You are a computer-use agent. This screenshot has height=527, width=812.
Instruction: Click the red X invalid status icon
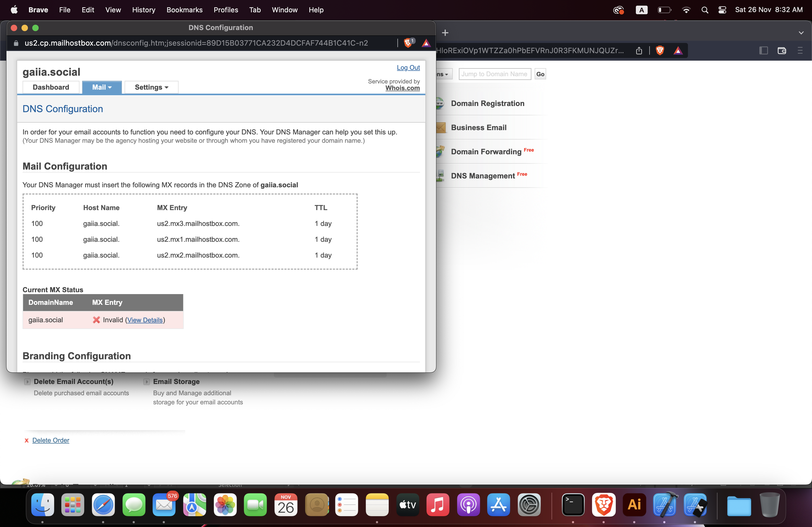97,320
